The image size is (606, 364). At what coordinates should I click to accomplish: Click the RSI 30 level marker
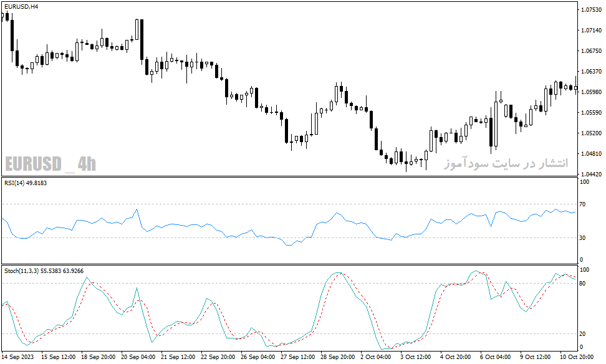583,237
